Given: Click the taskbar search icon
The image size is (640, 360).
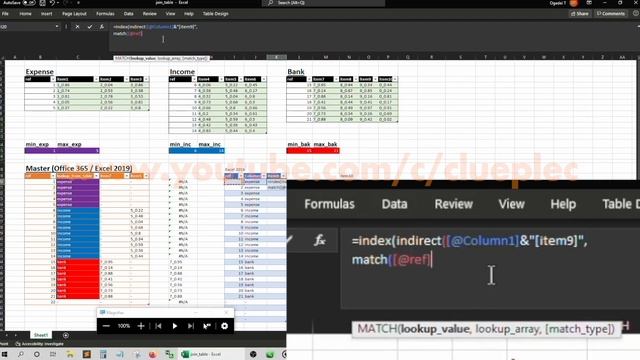Looking at the screenshot, I should coord(21,354).
